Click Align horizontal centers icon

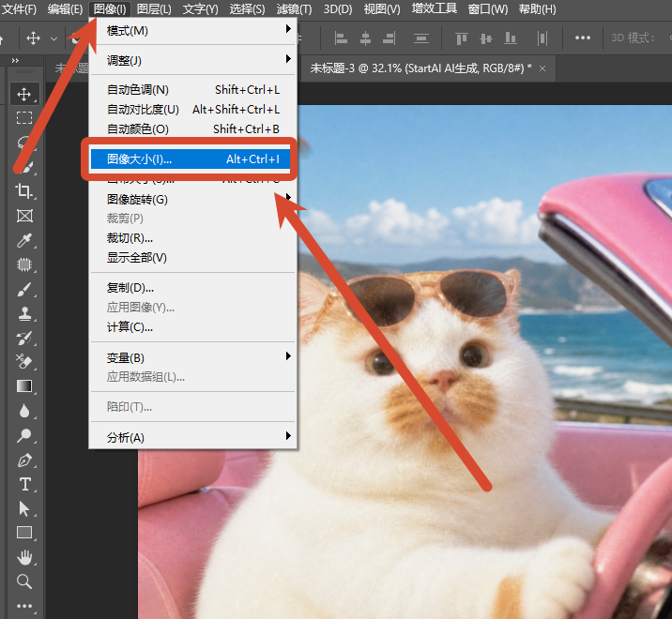[x=365, y=38]
